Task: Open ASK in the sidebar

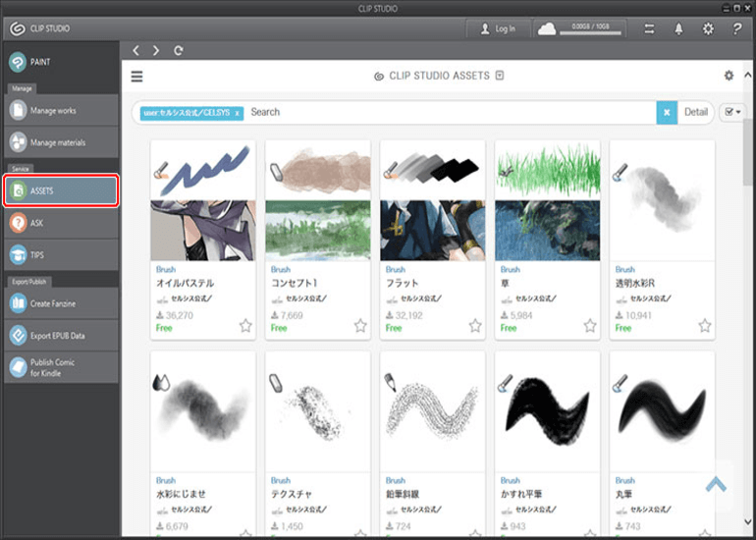Action: [x=60, y=223]
